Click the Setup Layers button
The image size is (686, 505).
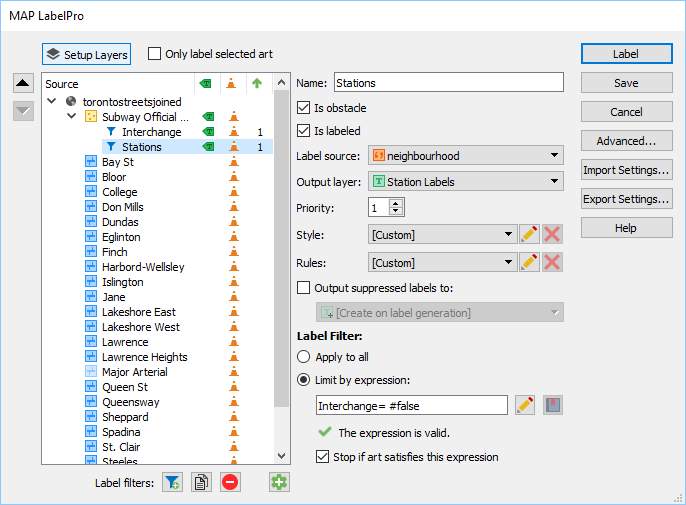(87, 54)
